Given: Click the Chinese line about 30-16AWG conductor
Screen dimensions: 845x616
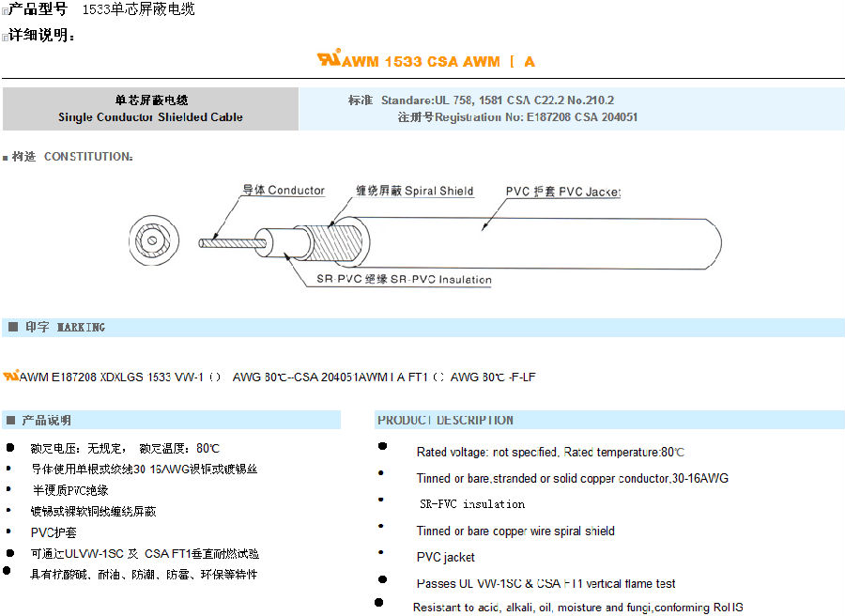Looking at the screenshot, I should point(145,469).
